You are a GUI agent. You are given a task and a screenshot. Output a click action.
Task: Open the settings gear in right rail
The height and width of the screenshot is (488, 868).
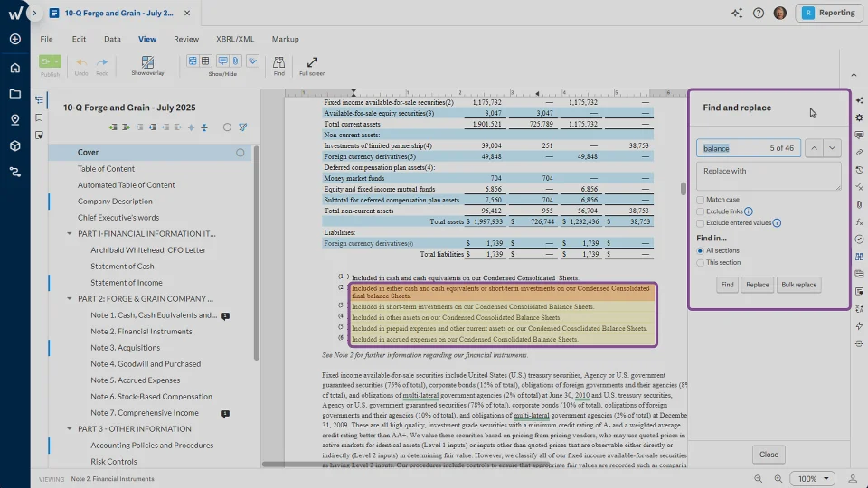[859, 117]
